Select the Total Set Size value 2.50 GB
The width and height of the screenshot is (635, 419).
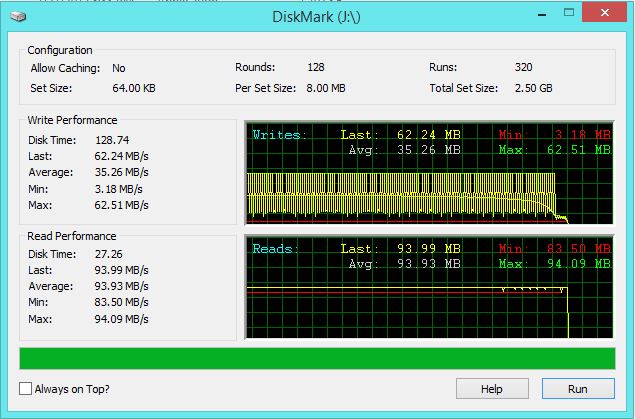pos(534,88)
